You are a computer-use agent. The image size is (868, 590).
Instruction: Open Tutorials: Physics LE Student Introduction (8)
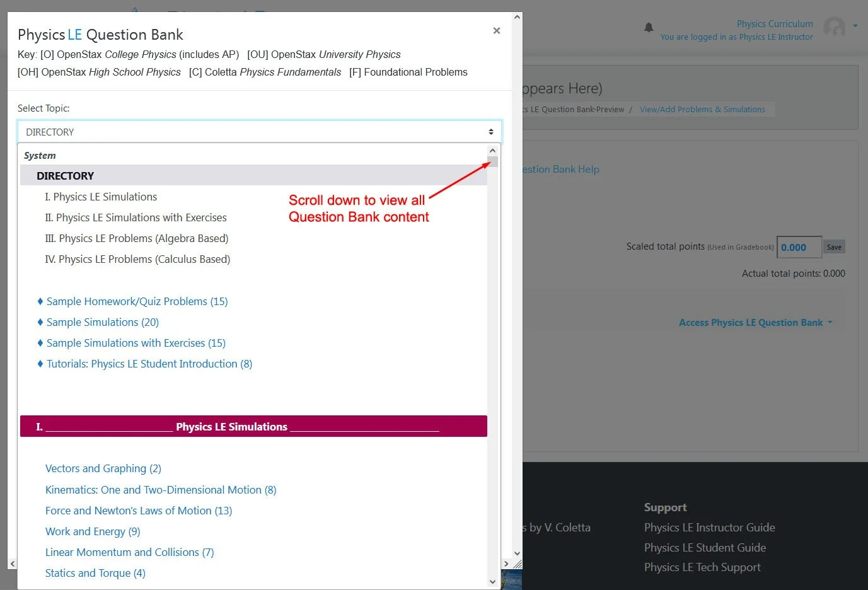(149, 363)
